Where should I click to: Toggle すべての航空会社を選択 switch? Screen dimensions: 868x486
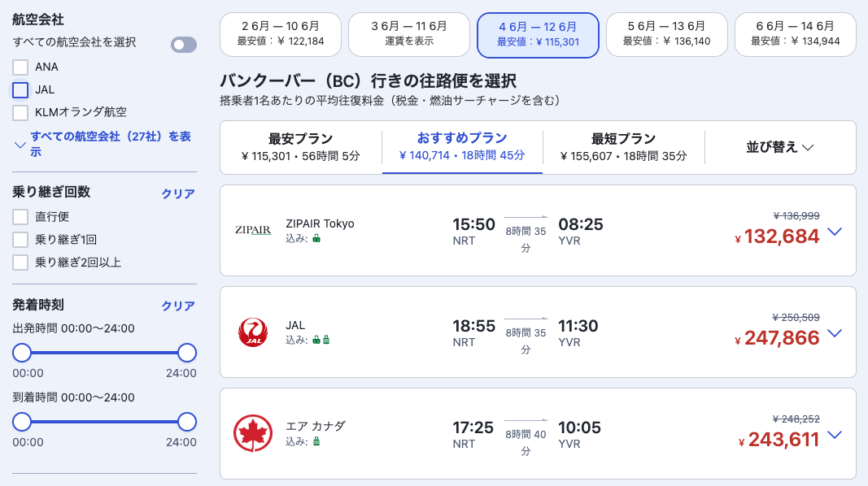[184, 45]
